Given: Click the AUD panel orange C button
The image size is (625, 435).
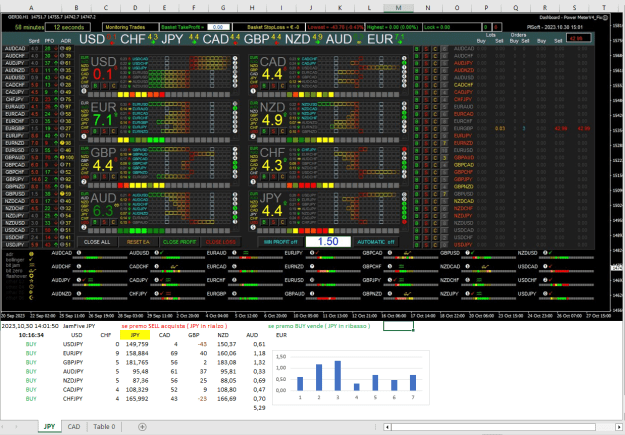Looking at the screenshot, I should pyautogui.click(x=114, y=222).
